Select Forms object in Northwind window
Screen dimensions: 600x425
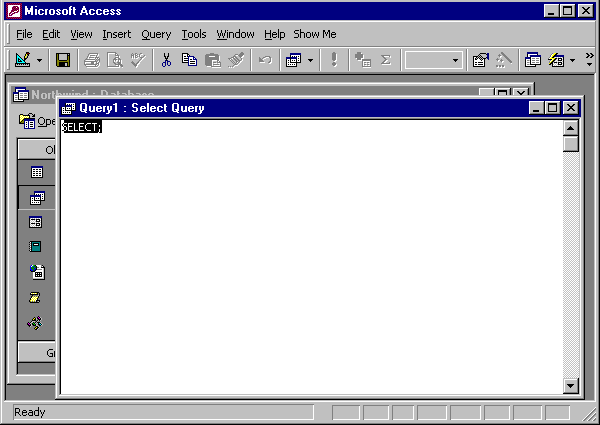(36, 222)
